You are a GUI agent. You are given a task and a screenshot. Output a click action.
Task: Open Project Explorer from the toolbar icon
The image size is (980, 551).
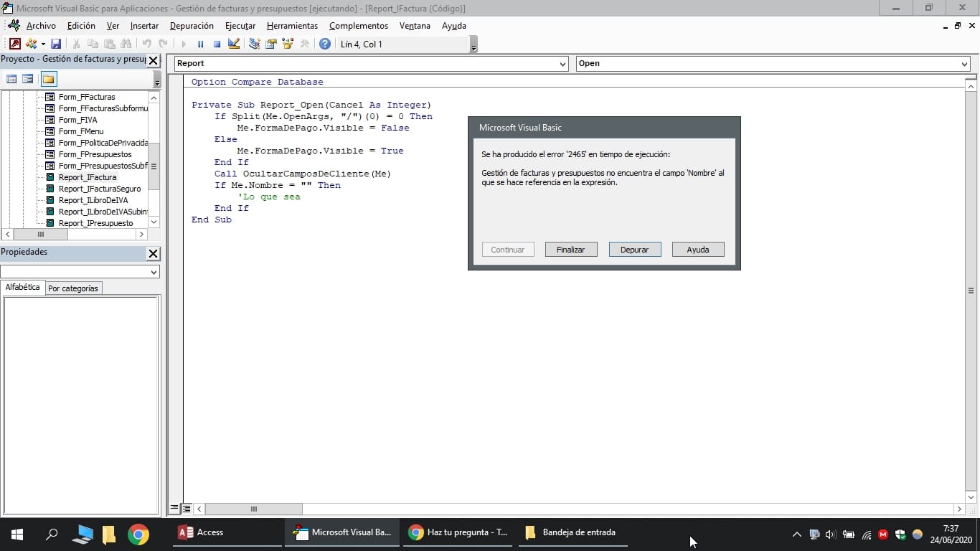tap(255, 44)
